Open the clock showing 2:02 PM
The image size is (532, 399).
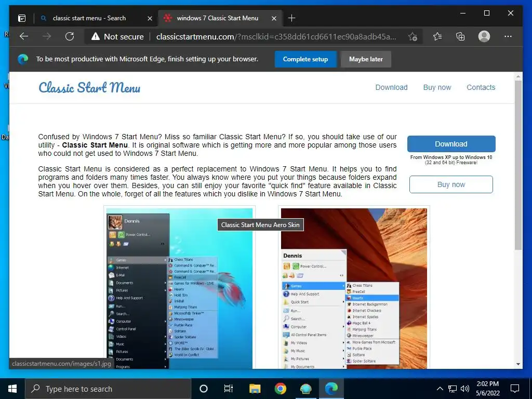[487, 389]
